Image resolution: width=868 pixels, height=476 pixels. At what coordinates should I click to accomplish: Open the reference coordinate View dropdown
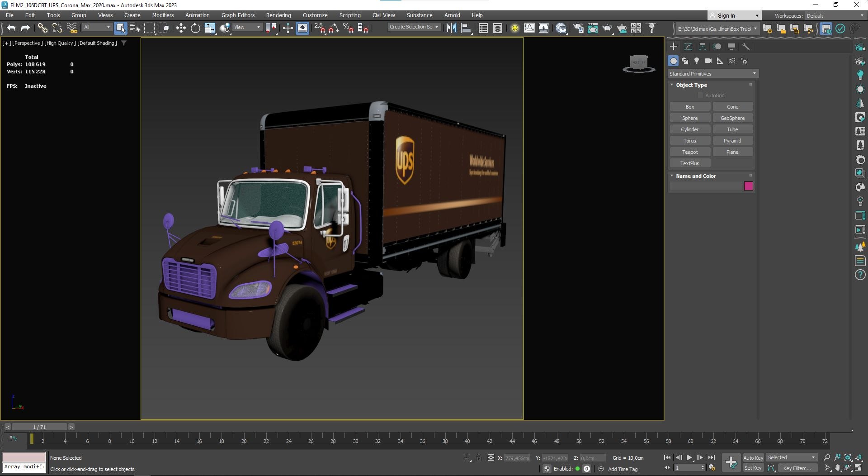tap(247, 27)
